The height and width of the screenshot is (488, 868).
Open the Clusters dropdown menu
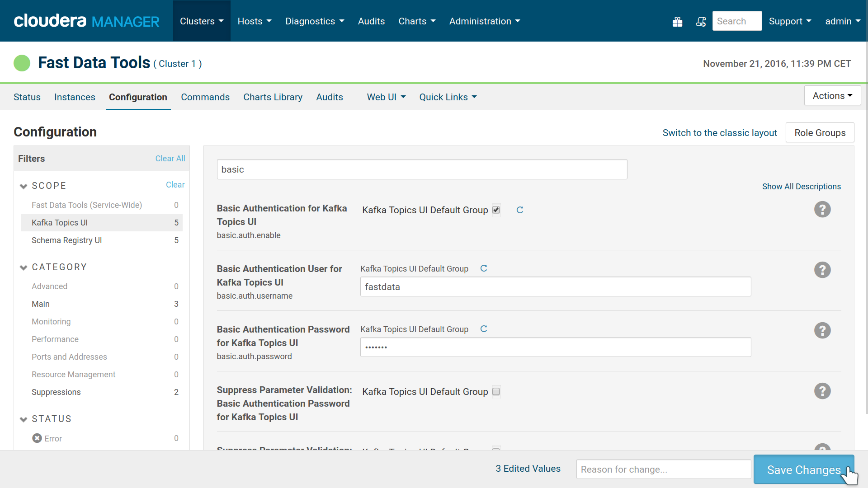pos(202,21)
